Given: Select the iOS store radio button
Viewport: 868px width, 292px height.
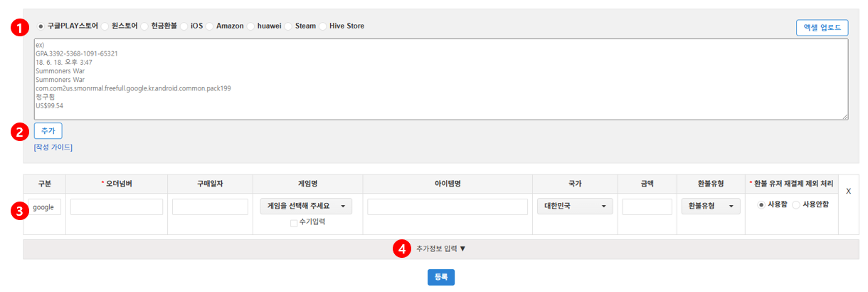Looking at the screenshot, I should coord(184,26).
